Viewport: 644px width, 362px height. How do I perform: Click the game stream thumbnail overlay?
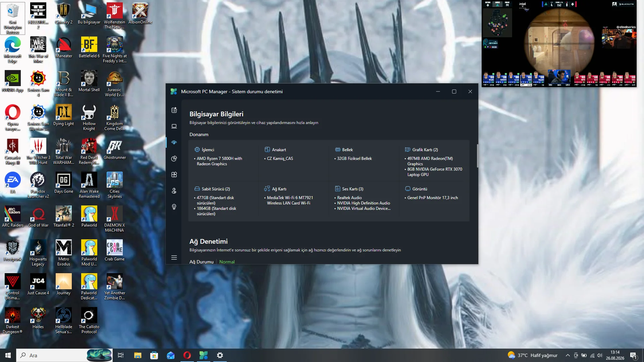click(x=559, y=44)
